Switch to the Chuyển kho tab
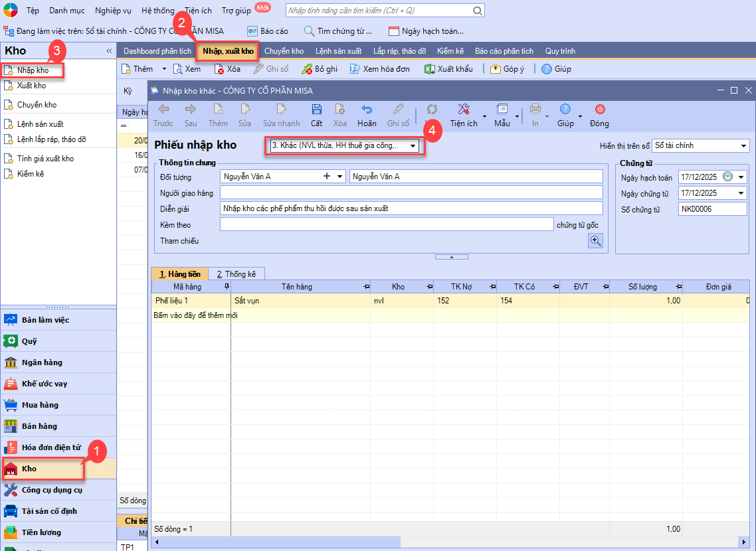 pos(284,51)
